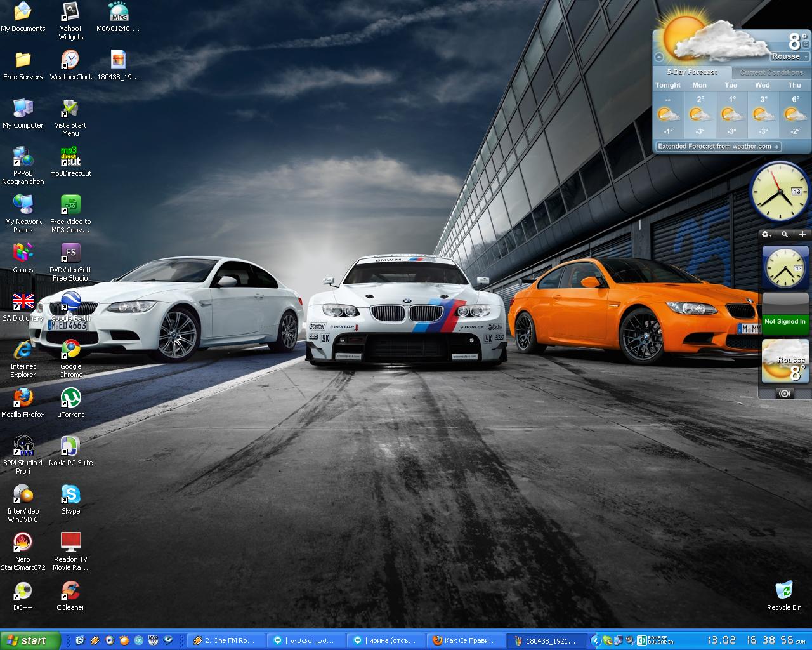The image size is (812, 650).
Task: Launch Google Earth
Action: point(70,307)
